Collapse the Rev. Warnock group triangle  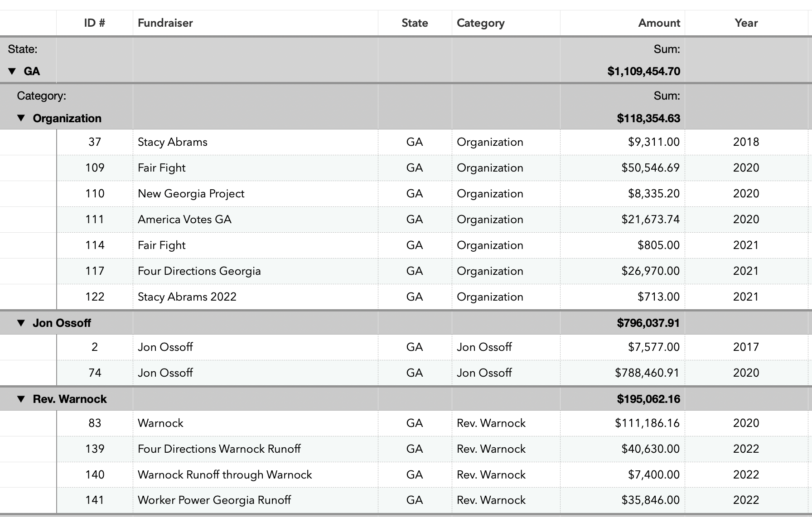click(21, 399)
